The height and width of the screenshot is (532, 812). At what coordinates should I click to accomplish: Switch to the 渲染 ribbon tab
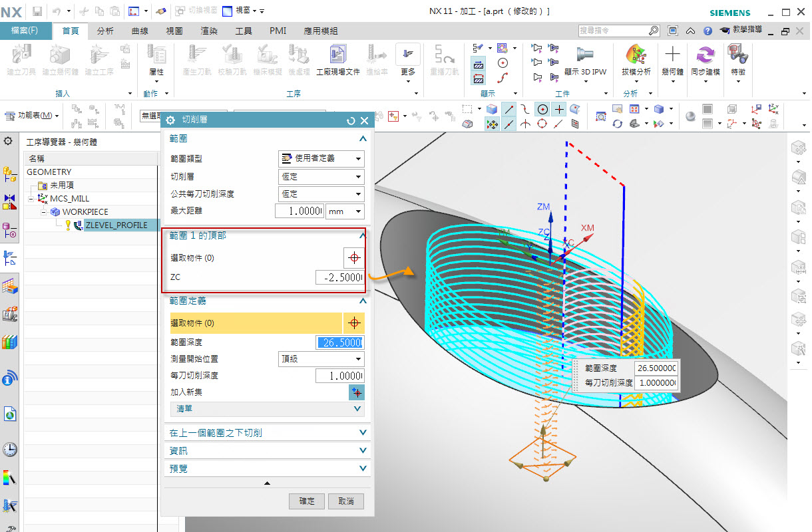[x=209, y=31]
